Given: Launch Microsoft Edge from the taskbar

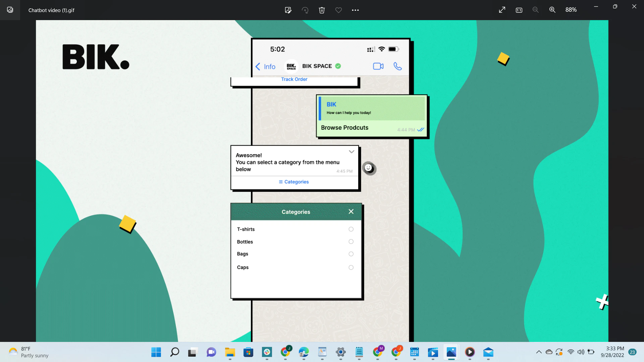Looking at the screenshot, I should pos(304,353).
